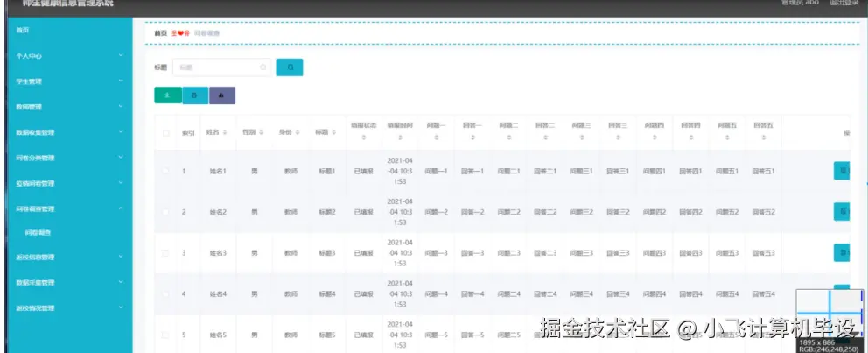Click 退出登录 link in top bar

point(843,3)
